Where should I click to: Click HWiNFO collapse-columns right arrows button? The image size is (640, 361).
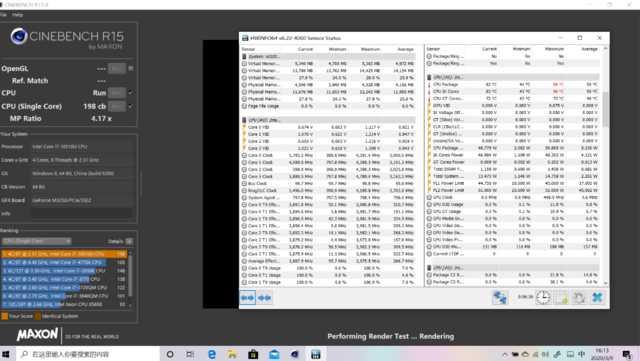264,298
